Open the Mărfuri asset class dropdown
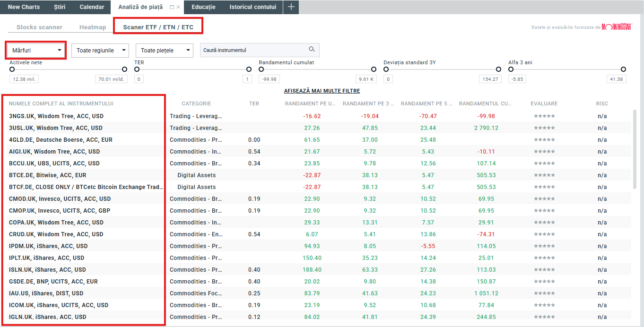 [x=36, y=50]
